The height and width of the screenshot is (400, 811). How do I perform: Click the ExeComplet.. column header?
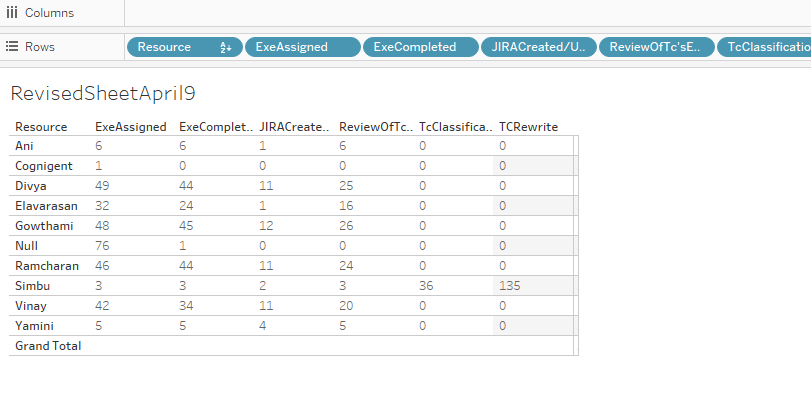pos(216,127)
